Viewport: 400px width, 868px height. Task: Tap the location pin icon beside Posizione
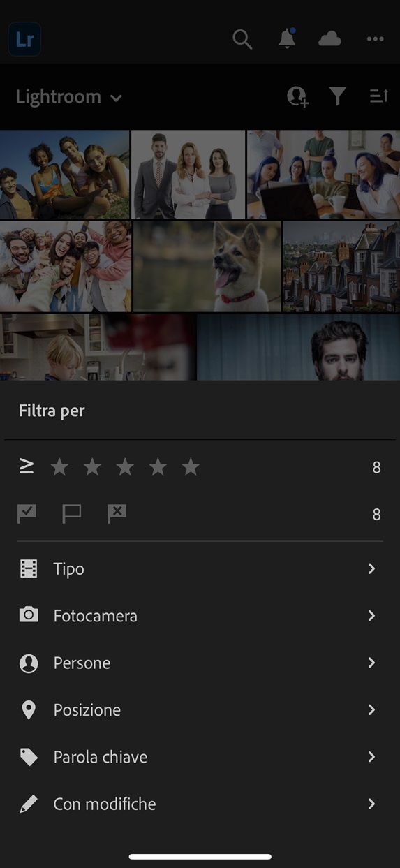(x=29, y=710)
